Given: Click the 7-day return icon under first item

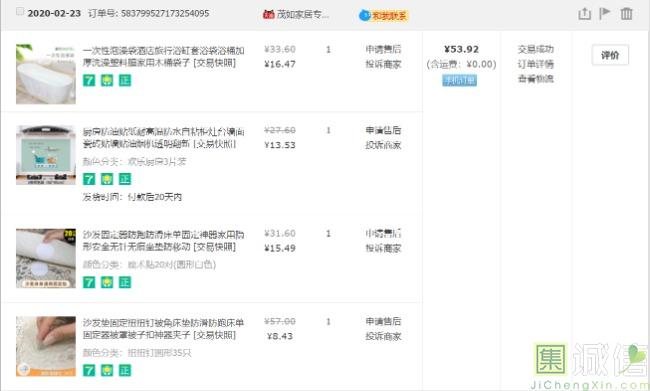Looking at the screenshot, I should 89,80.
